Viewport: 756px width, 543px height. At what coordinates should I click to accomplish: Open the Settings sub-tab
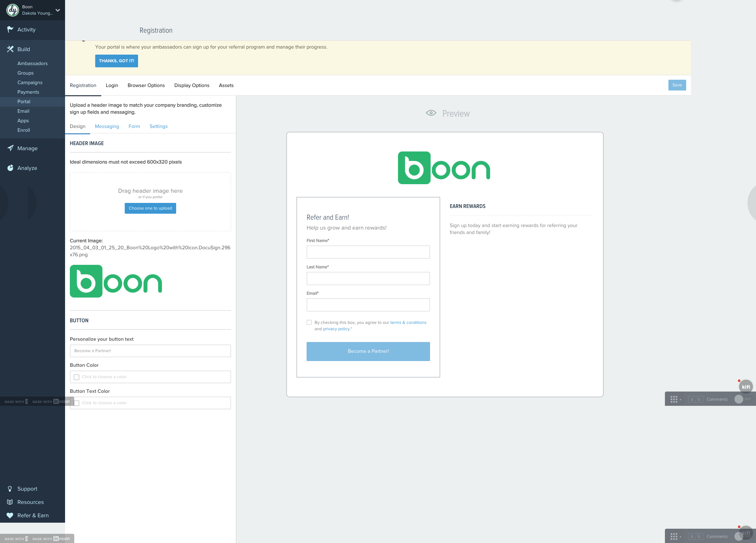tap(158, 126)
